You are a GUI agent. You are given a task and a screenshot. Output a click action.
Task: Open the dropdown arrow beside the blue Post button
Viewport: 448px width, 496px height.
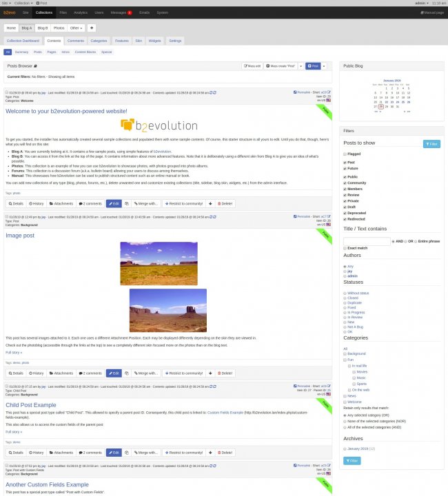(324, 66)
